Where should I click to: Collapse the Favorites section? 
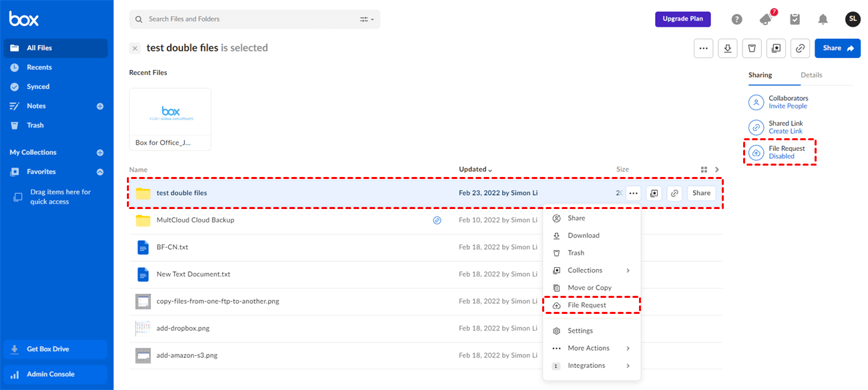[x=100, y=172]
